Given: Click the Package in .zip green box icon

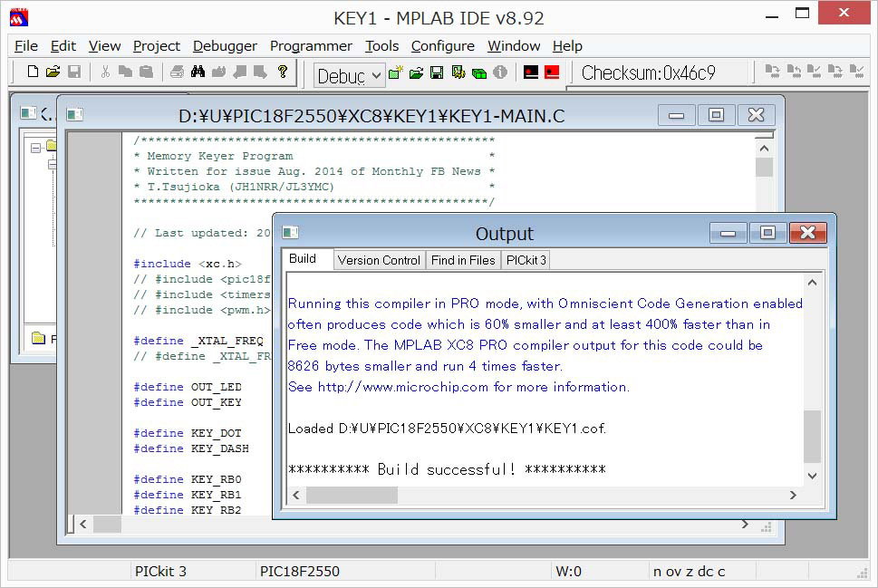Looking at the screenshot, I should [x=479, y=72].
